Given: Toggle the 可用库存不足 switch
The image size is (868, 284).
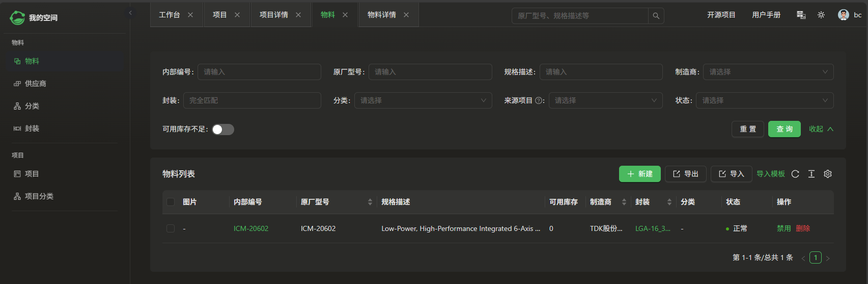Looking at the screenshot, I should (x=223, y=130).
